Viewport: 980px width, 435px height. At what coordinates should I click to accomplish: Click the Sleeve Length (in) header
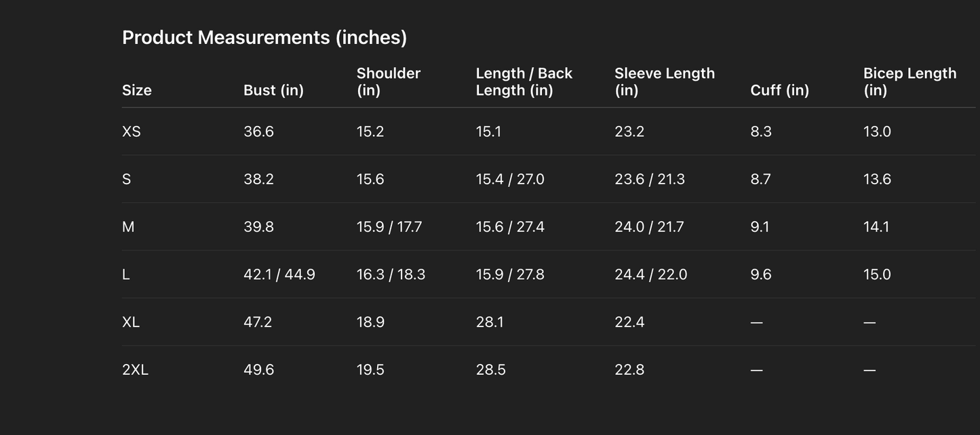click(x=664, y=82)
